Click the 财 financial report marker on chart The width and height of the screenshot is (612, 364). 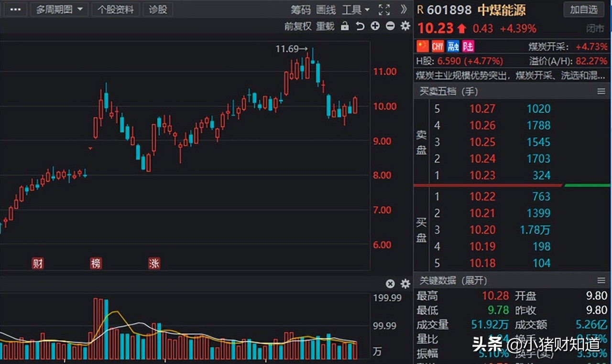coord(38,263)
